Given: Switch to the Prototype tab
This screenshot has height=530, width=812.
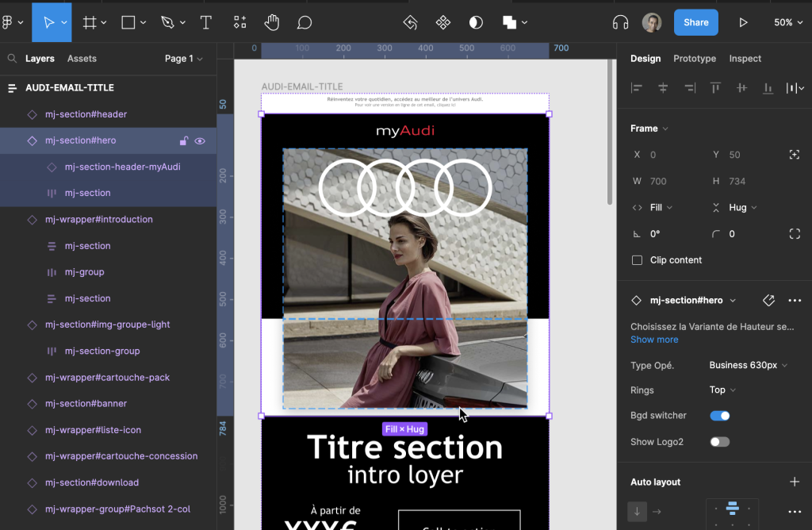Looking at the screenshot, I should [x=694, y=59].
